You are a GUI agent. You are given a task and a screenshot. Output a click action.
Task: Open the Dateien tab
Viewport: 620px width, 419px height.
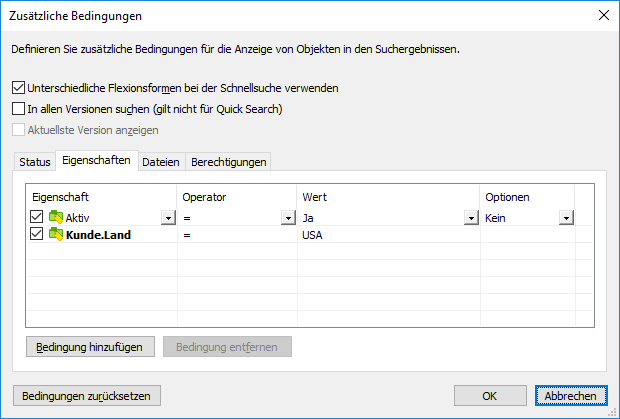point(159,162)
